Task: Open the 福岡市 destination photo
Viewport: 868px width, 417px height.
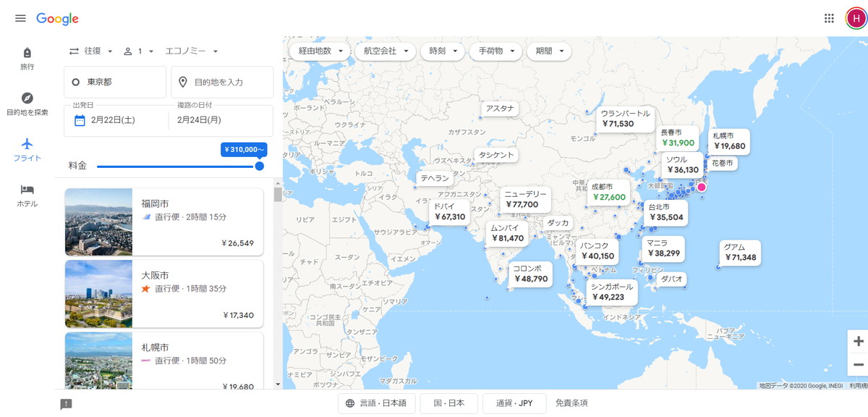Action: click(98, 222)
